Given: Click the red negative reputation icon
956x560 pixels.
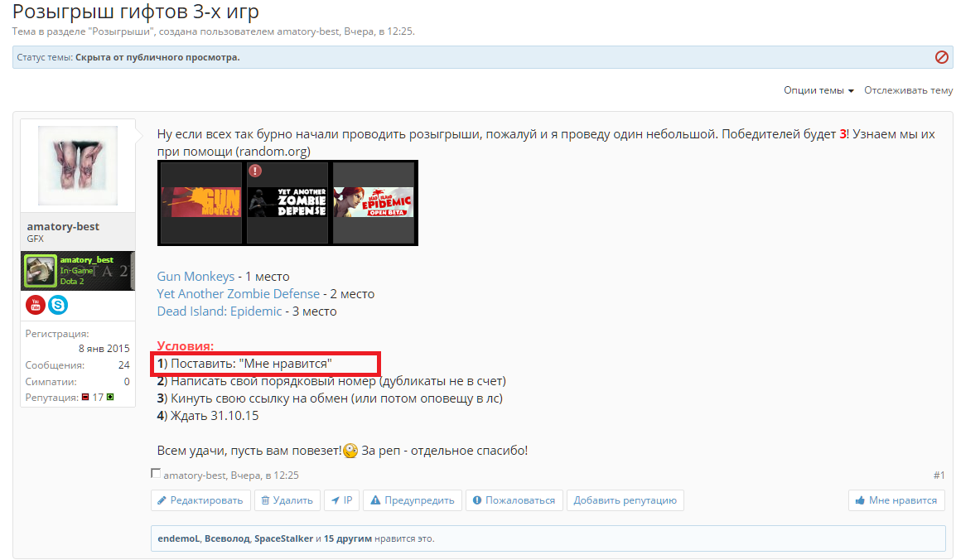Looking at the screenshot, I should pyautogui.click(x=85, y=398).
